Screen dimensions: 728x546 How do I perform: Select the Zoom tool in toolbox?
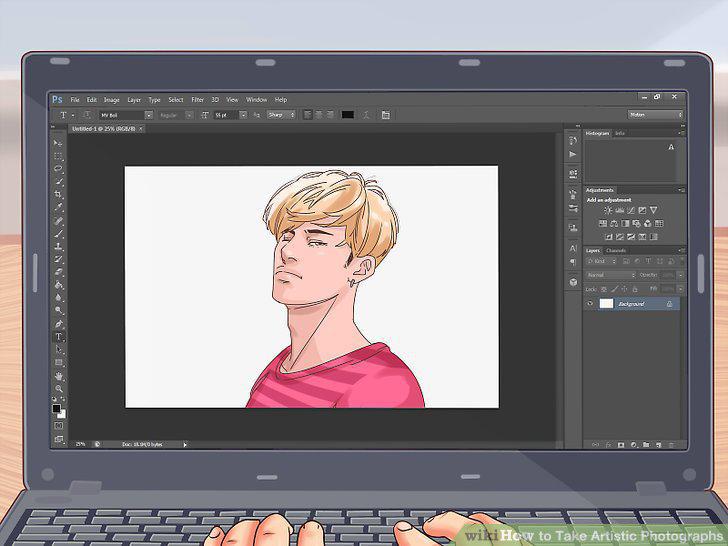(x=58, y=389)
